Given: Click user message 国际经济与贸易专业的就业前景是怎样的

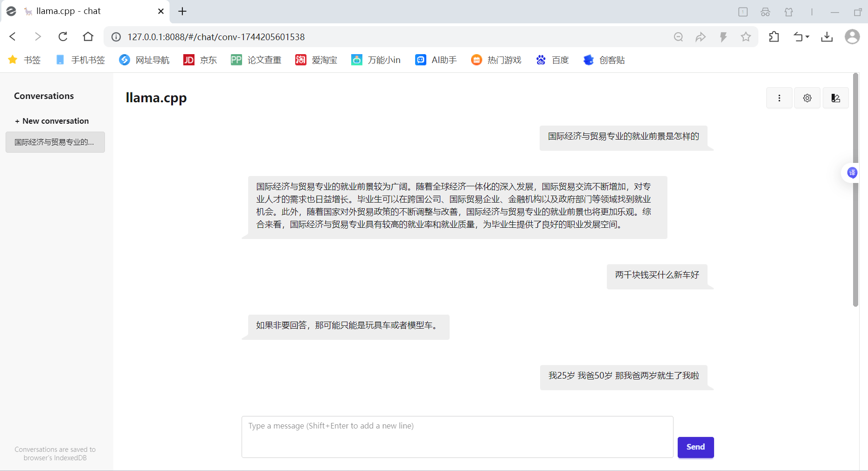Looking at the screenshot, I should 623,138.
